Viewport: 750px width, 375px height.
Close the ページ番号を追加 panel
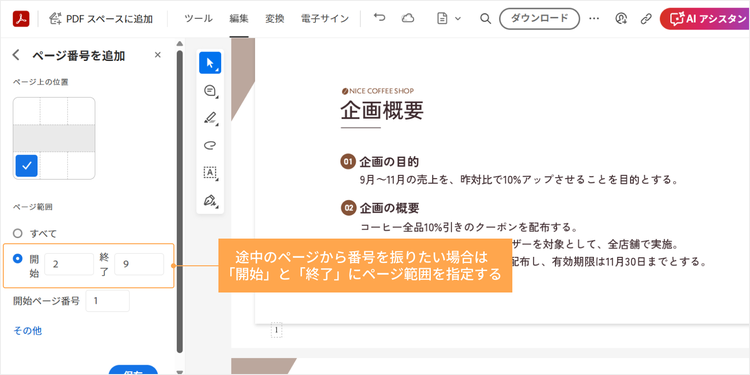157,55
